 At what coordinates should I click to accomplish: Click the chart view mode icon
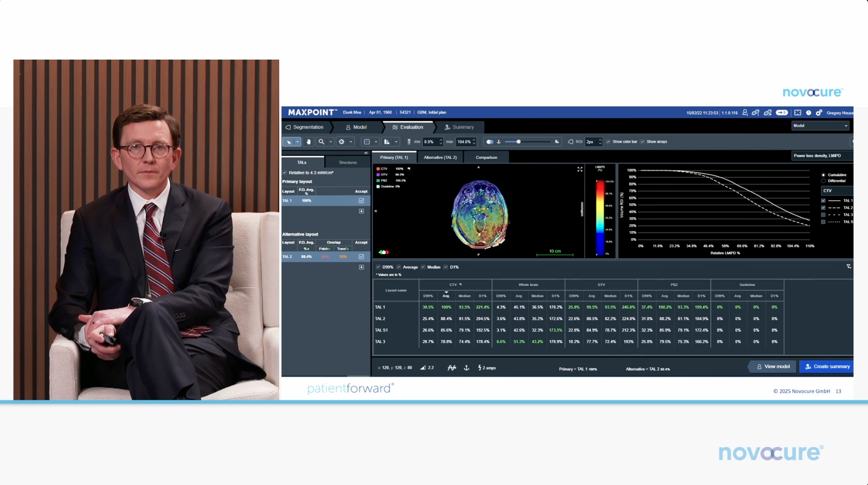pos(387,142)
